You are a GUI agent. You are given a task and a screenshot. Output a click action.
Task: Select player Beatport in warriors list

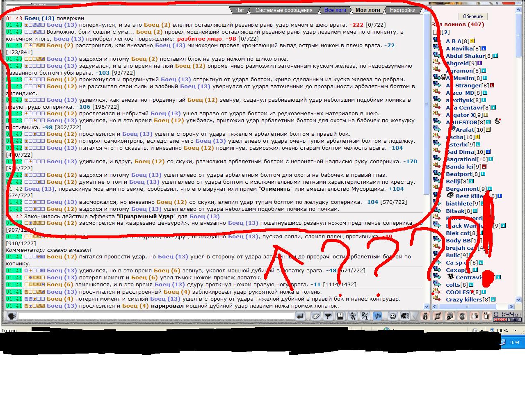click(x=459, y=174)
